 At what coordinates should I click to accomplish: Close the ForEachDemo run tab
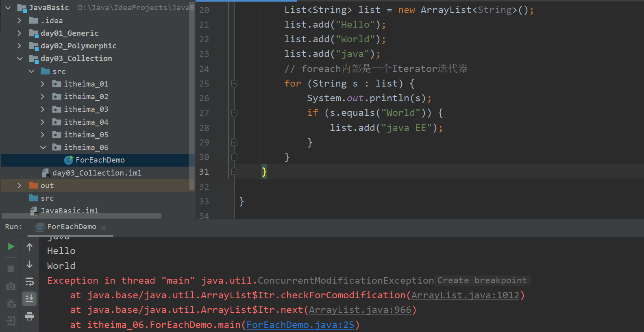(x=103, y=228)
